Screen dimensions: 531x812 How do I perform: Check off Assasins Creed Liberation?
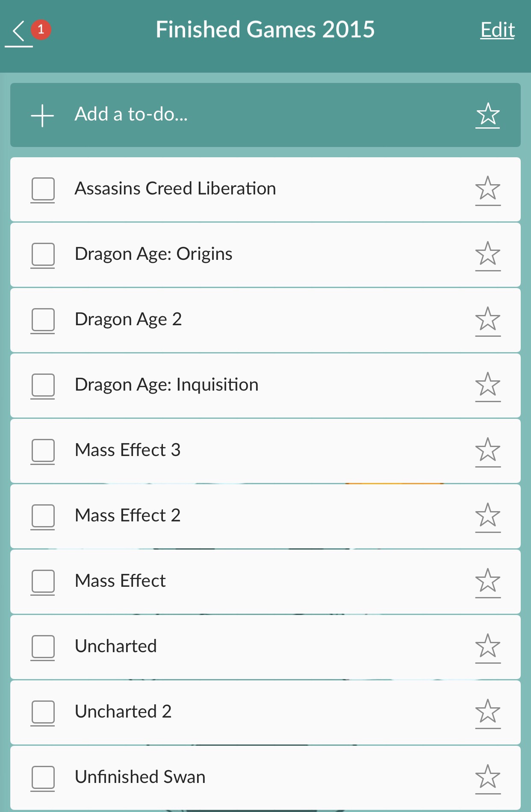[43, 189]
